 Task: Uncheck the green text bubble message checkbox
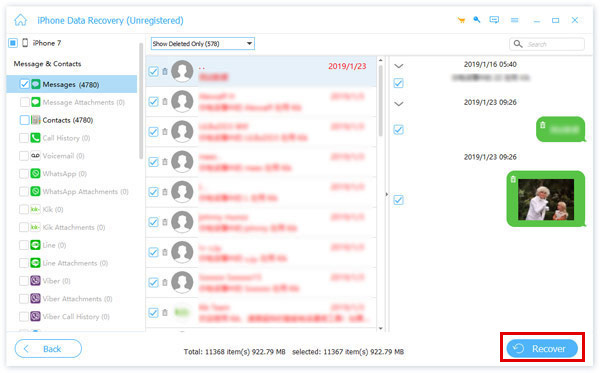[398, 130]
